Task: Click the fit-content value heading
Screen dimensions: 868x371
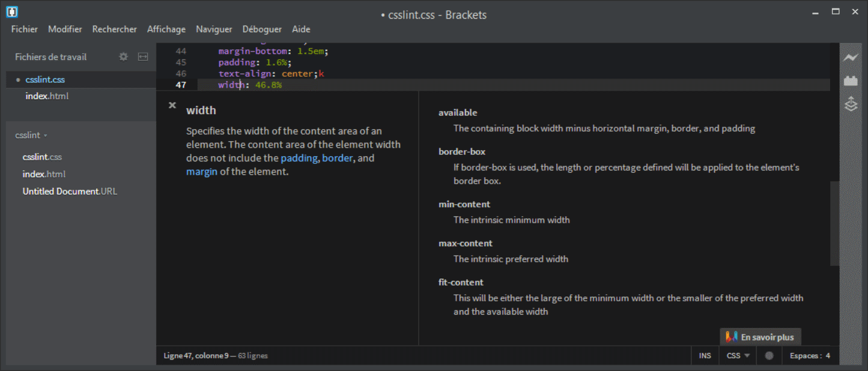Action: [x=461, y=282]
